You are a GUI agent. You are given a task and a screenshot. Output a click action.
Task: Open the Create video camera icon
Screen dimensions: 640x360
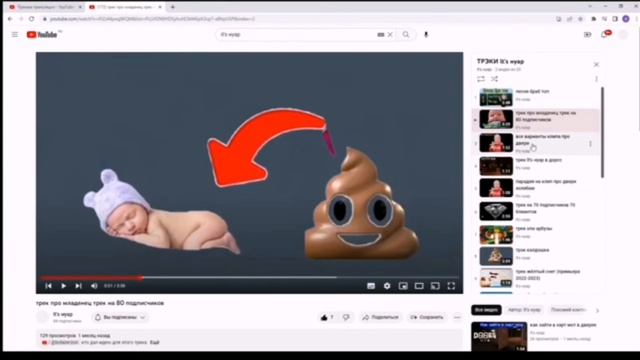click(x=588, y=35)
